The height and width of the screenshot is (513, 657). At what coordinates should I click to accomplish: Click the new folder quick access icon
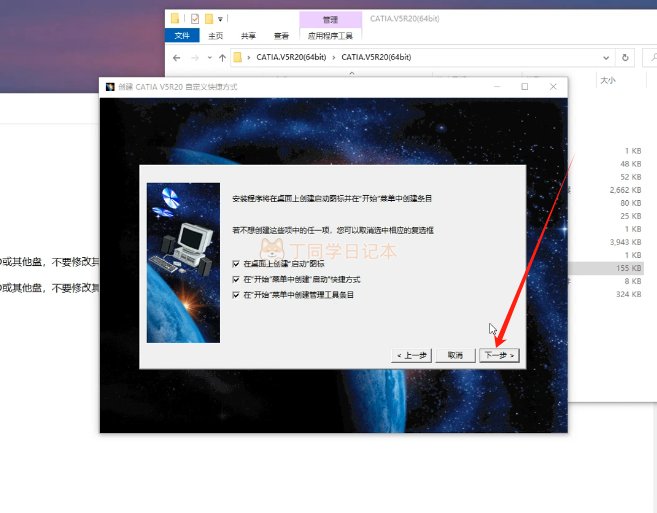coord(209,19)
